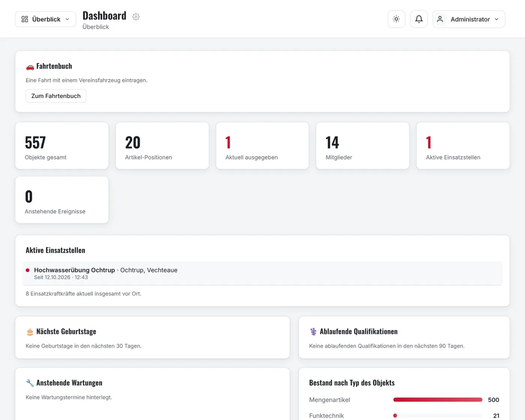Open the Anstehende Ereignisse card
This screenshot has width=525, height=420.
[62, 200]
